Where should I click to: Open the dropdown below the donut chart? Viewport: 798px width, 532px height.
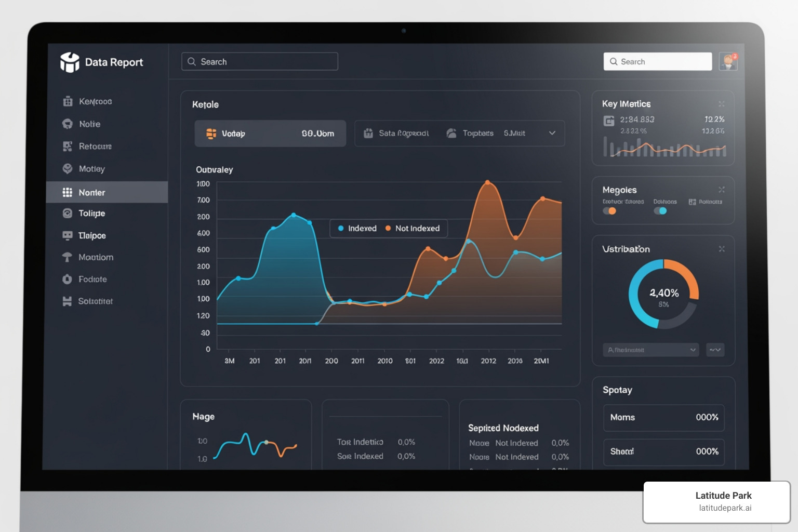point(651,350)
